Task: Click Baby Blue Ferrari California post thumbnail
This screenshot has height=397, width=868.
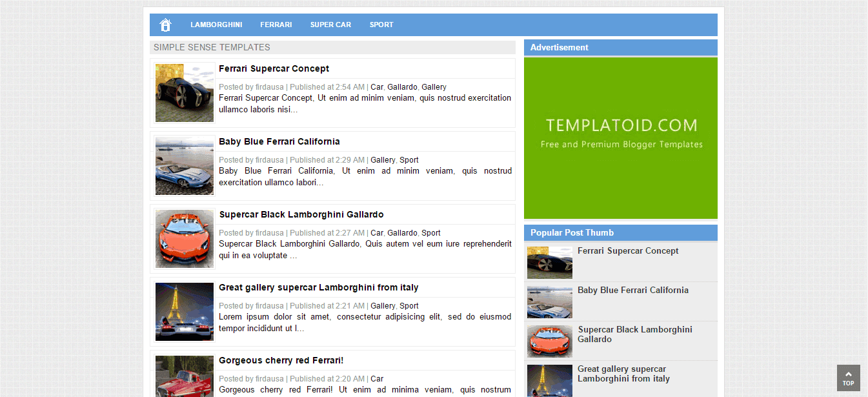Action: [185, 166]
